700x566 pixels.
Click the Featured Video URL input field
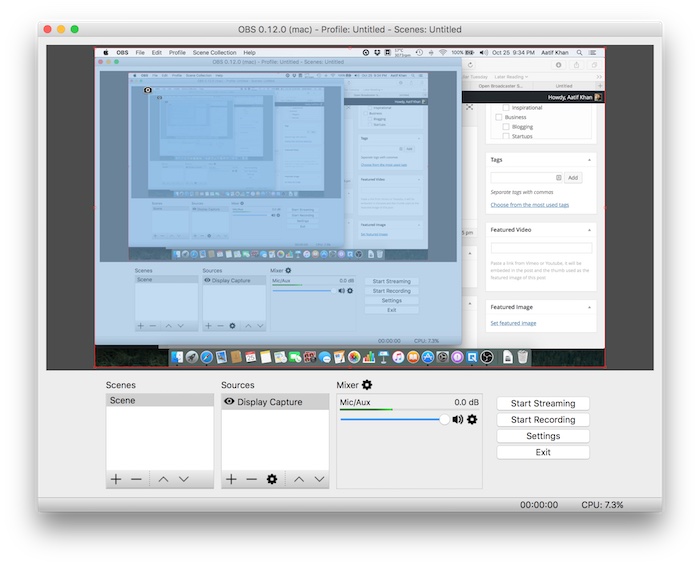[x=542, y=248]
